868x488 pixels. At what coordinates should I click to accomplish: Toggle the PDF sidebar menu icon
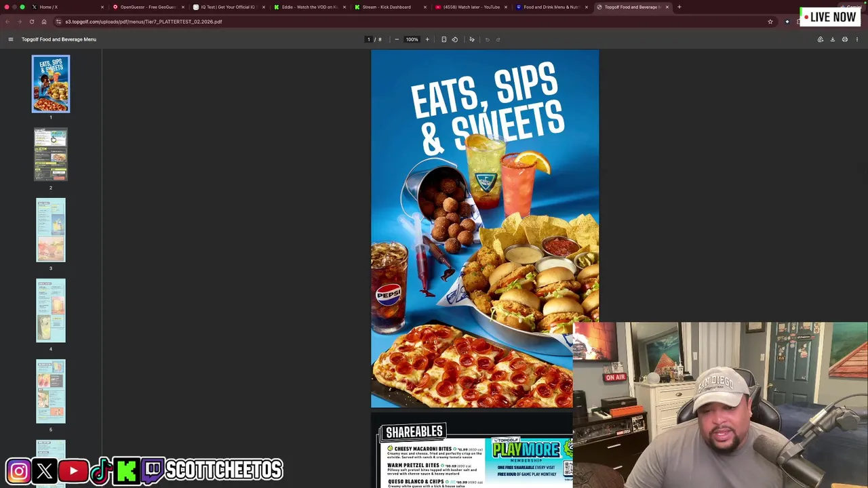(10, 39)
